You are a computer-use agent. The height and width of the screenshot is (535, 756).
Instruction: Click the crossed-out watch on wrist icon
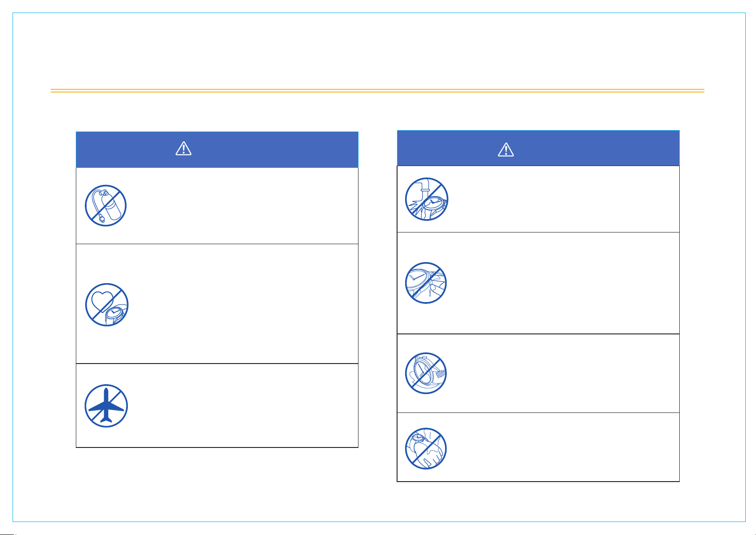pos(426,448)
